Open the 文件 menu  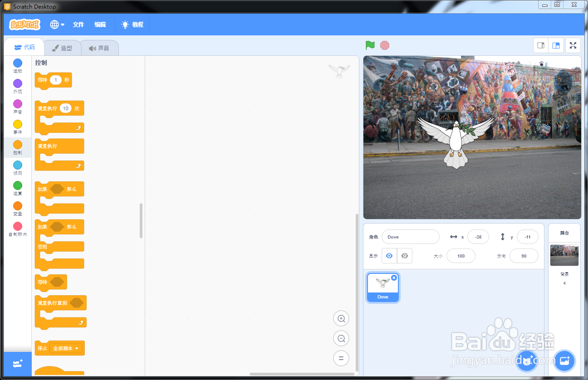[x=78, y=24]
